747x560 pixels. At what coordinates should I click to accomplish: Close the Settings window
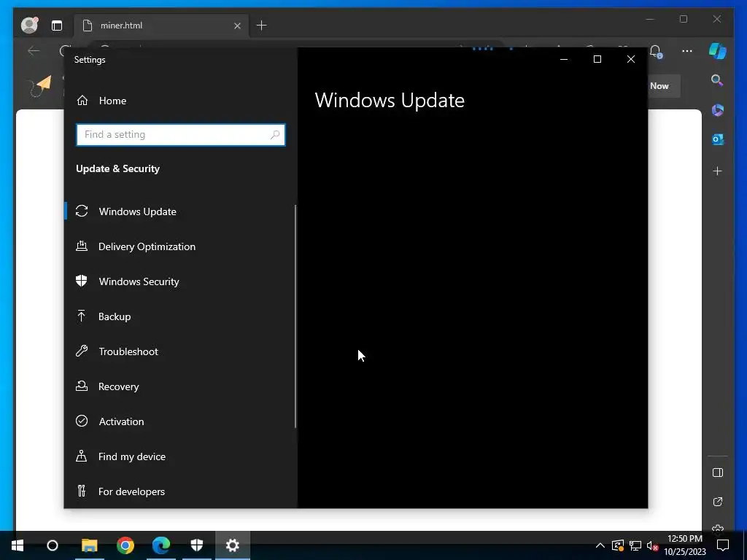click(x=631, y=59)
